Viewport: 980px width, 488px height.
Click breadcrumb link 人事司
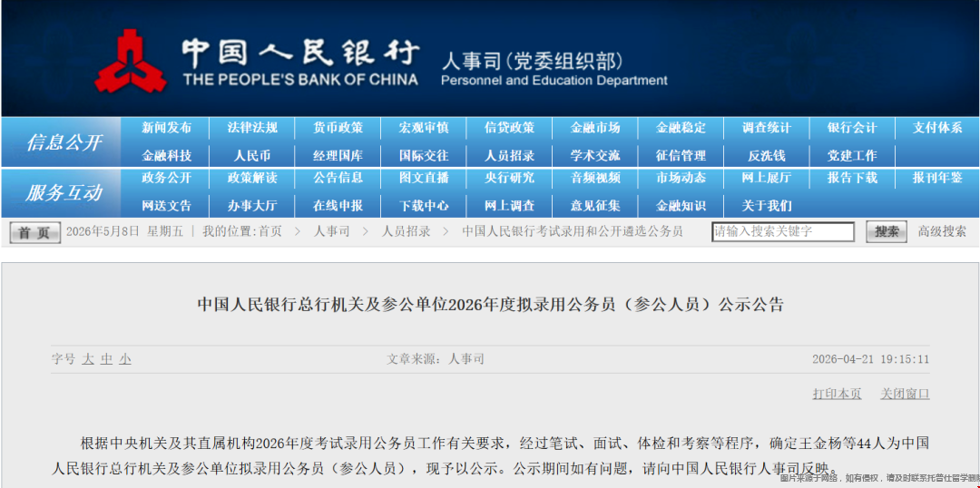pyautogui.click(x=331, y=232)
